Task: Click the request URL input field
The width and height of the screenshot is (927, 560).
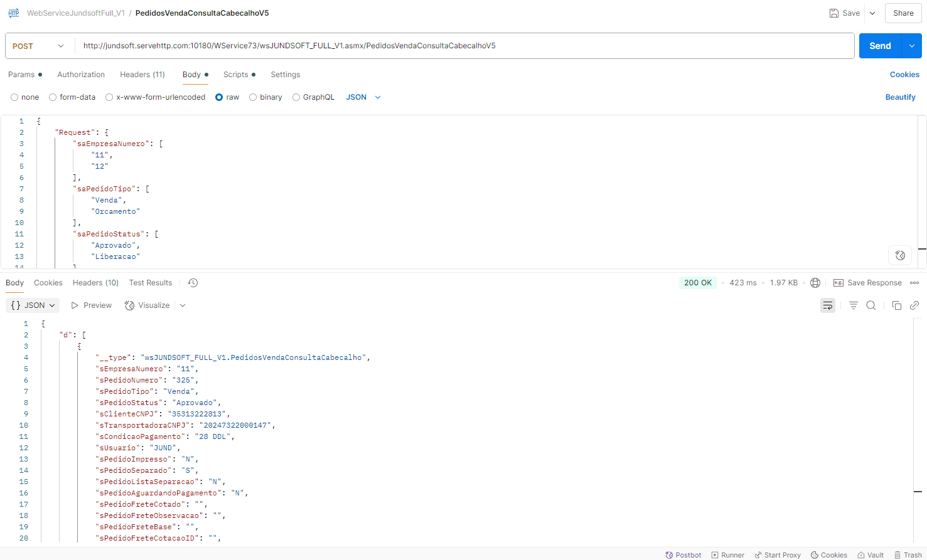Action: 464,46
